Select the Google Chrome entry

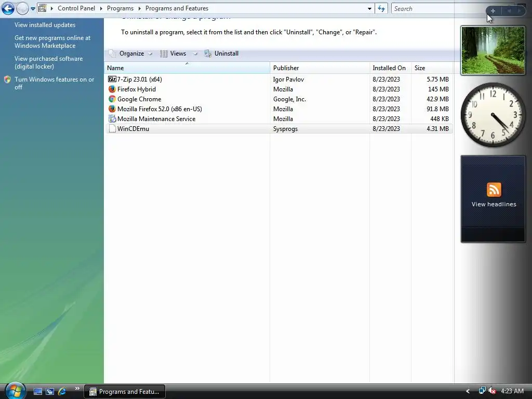[x=278, y=99]
